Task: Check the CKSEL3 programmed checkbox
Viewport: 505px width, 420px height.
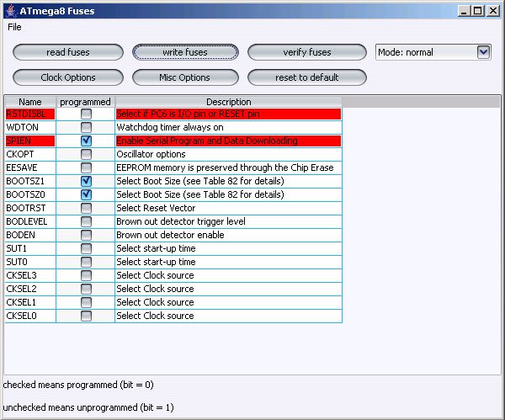Action: pyautogui.click(x=86, y=275)
